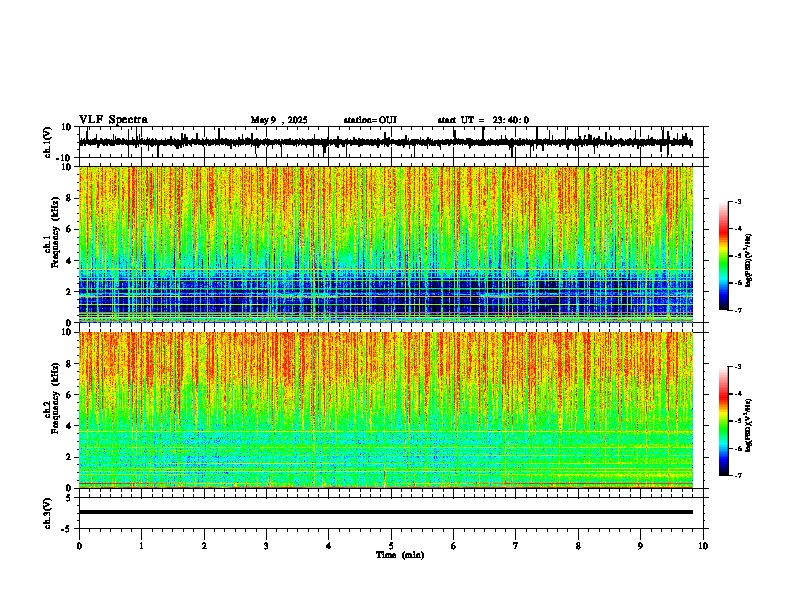
Task: Click the 8 kHz tick of ch.2 spectrogram
Action: pos(69,364)
